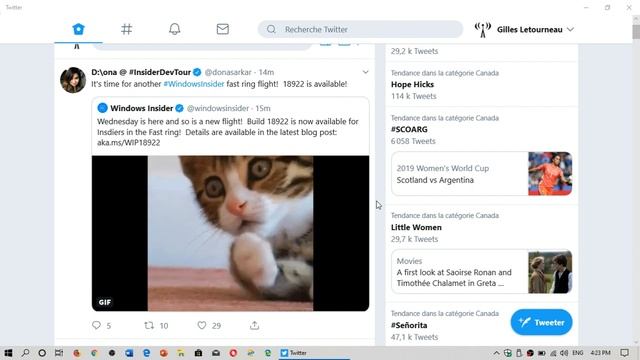The height and width of the screenshot is (360, 640).
Task: Open the network tray icon
Action: pos(553,353)
